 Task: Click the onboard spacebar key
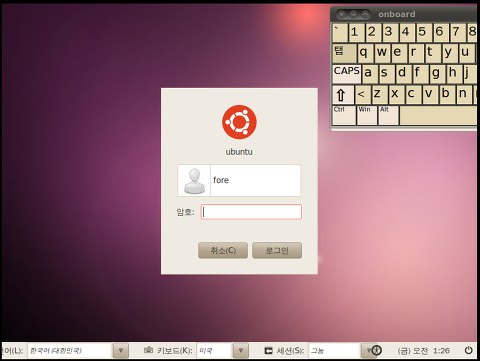tap(438, 115)
